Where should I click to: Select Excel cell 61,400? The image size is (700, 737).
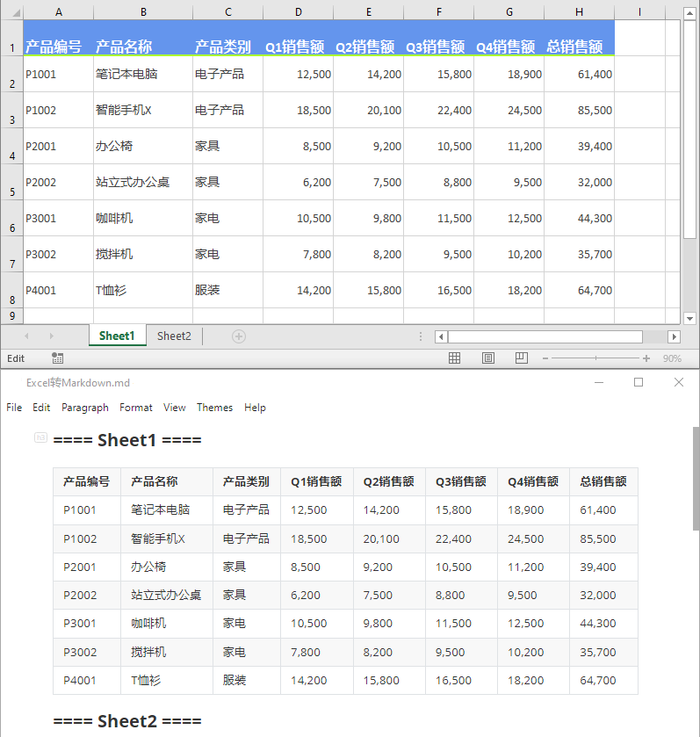pos(580,75)
